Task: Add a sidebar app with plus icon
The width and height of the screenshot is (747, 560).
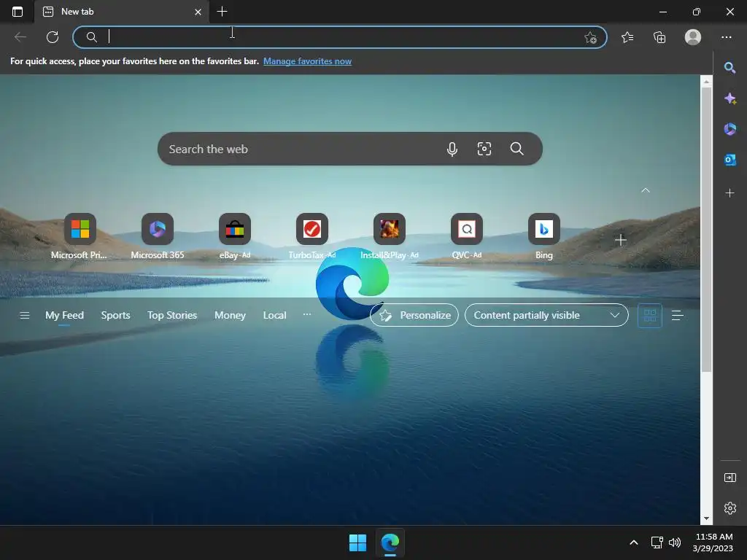Action: [729, 192]
